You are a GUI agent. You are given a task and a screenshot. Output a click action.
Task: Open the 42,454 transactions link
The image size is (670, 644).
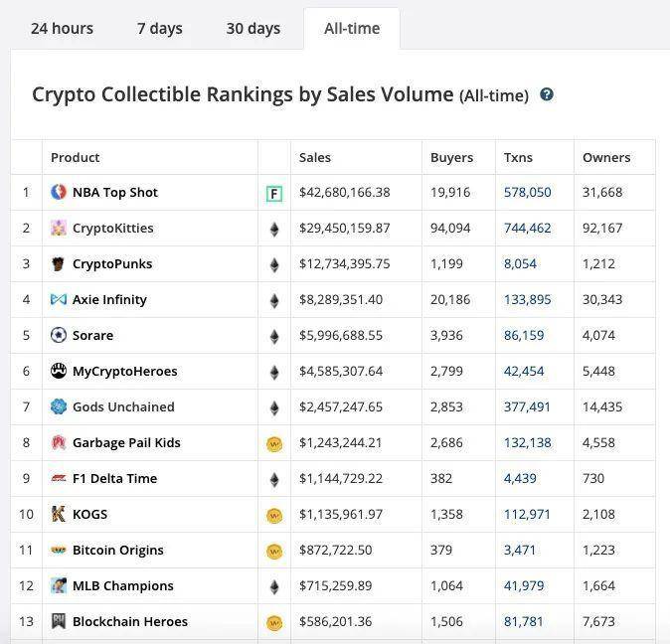pos(524,372)
